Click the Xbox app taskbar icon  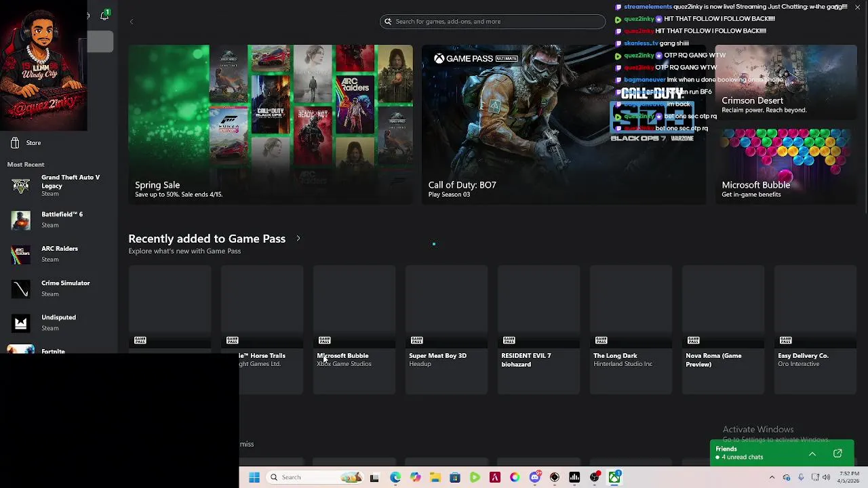614,477
